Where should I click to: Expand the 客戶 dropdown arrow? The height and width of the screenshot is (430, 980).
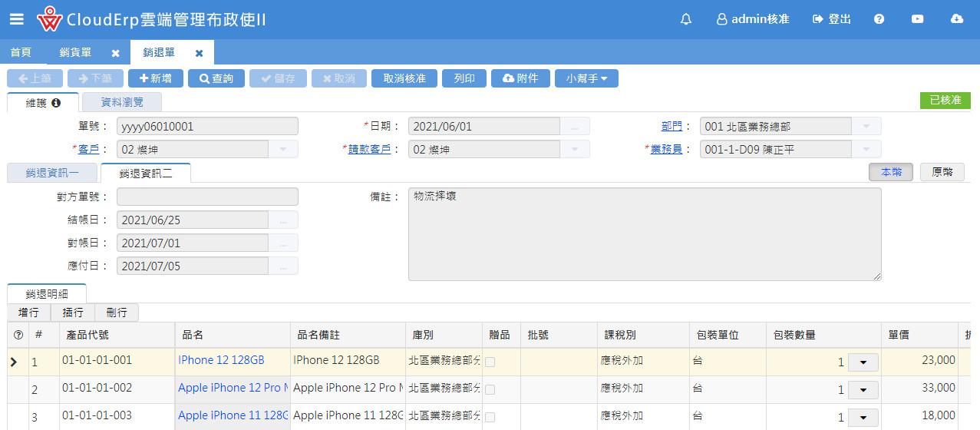click(283, 149)
